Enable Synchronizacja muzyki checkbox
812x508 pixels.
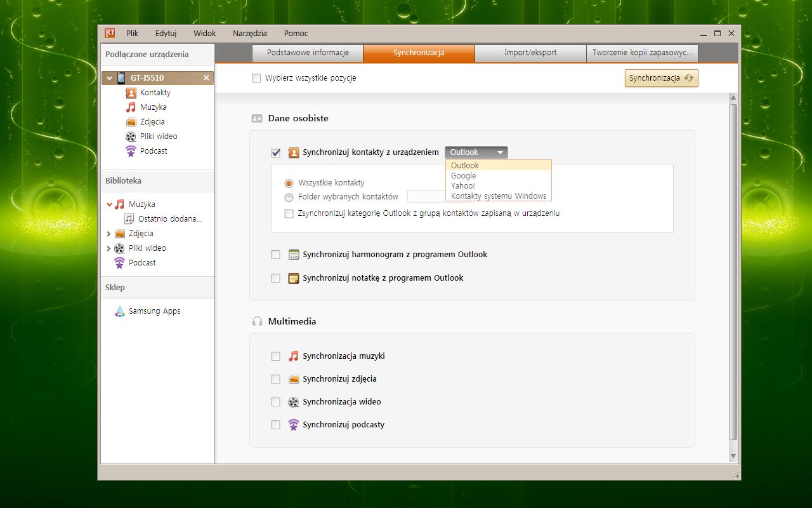(x=275, y=356)
